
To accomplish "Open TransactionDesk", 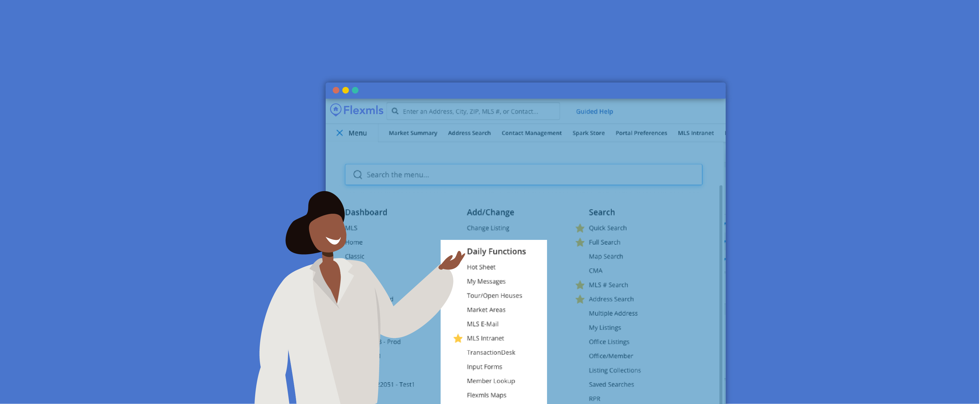I will [x=491, y=352].
